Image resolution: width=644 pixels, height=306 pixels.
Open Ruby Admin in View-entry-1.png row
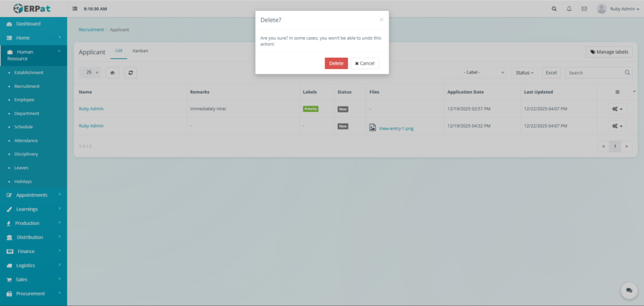point(91,126)
